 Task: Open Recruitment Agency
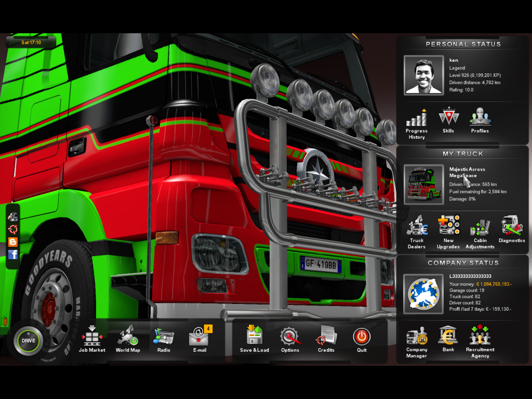pyautogui.click(x=480, y=342)
